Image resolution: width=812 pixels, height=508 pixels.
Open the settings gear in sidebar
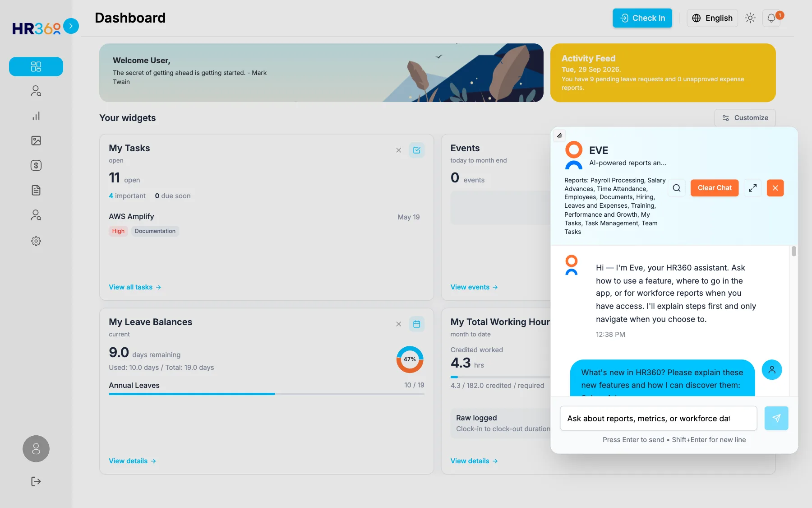point(36,241)
